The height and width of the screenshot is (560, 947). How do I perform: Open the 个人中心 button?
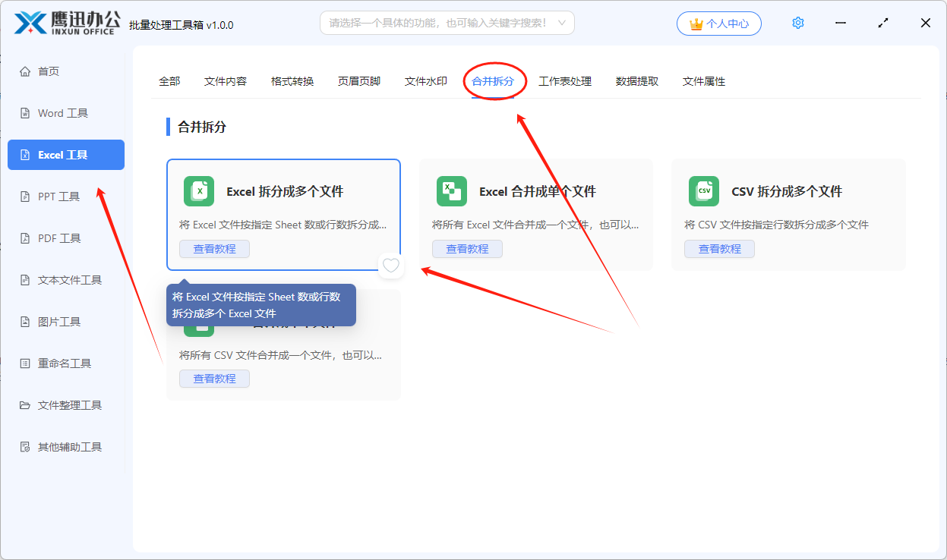(718, 24)
